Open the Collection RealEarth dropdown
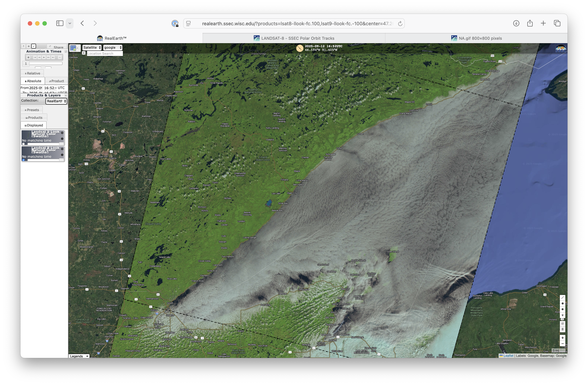The image size is (588, 385). (56, 101)
